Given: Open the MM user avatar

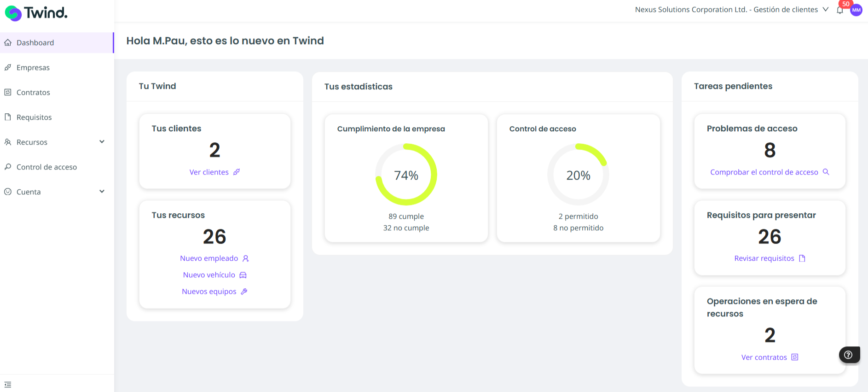Looking at the screenshot, I should (856, 10).
